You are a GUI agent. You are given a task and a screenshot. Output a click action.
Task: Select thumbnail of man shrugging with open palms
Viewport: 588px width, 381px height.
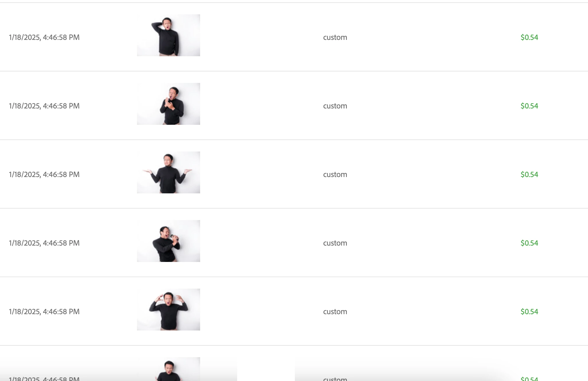coord(168,172)
